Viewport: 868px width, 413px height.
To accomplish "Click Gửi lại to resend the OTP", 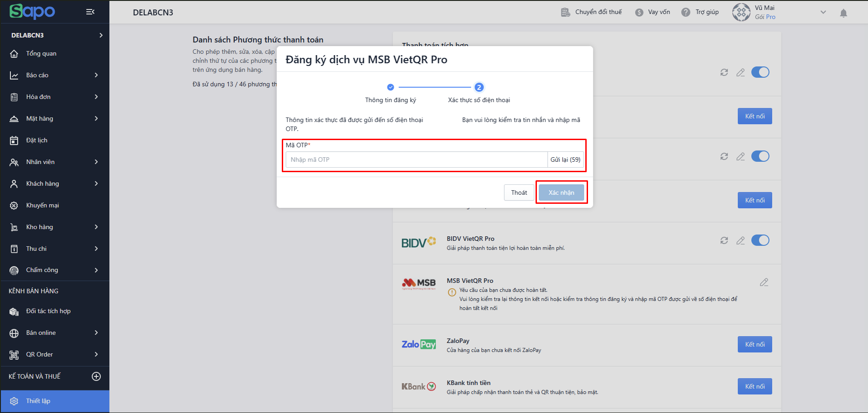I will (x=565, y=160).
